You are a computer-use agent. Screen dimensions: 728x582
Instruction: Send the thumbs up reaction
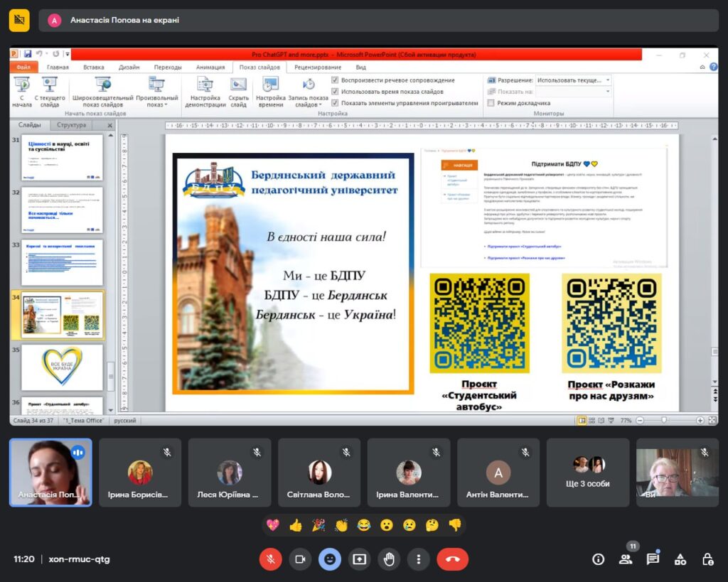[296, 526]
